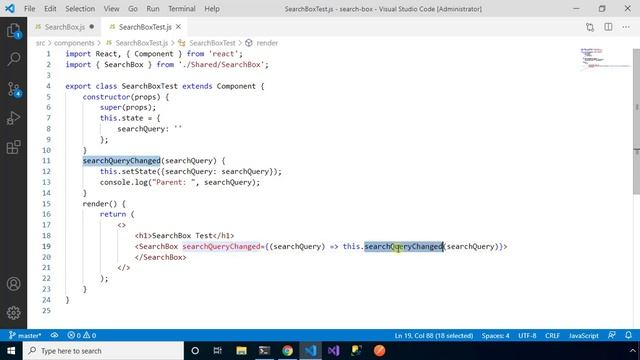
Task: Click the './Shared/SearchBox' import path string
Action: pyautogui.click(x=222, y=64)
